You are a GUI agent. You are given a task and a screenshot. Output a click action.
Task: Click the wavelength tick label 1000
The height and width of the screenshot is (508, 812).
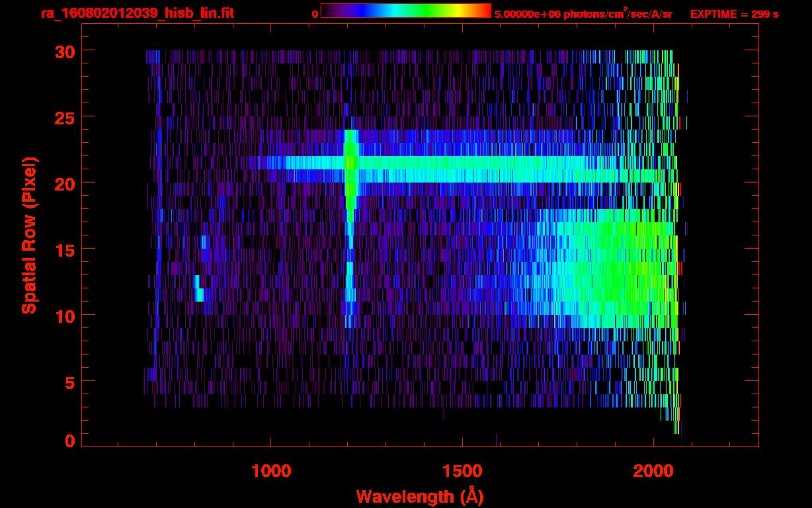click(270, 470)
